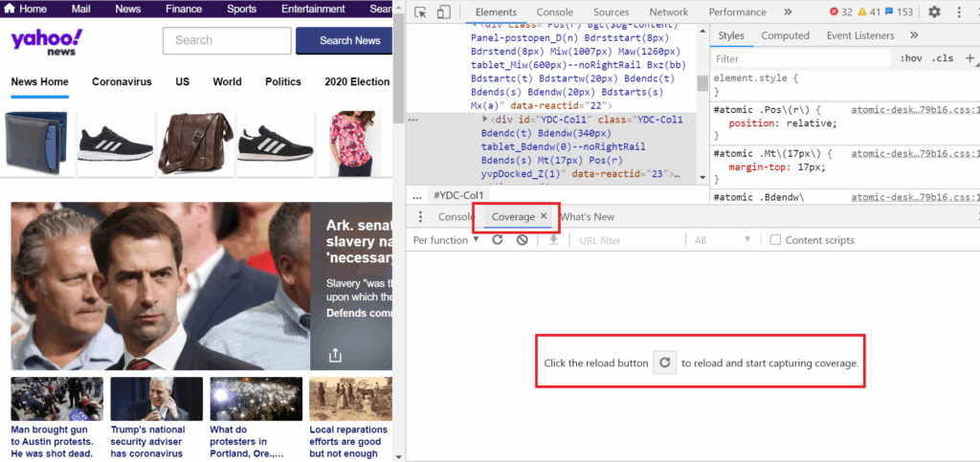Click the blue messages count 153

pos(899,11)
